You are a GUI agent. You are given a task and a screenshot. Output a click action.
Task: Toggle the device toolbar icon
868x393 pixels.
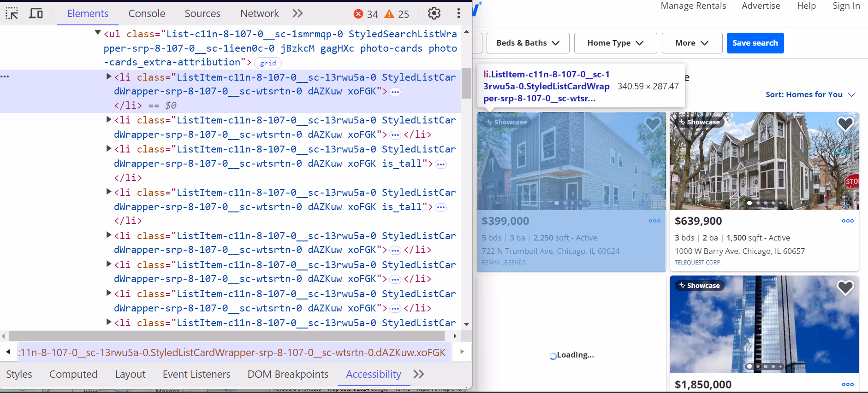[36, 13]
